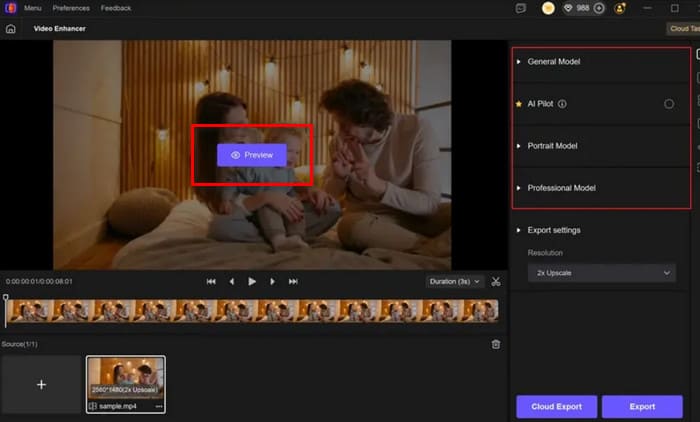Open the Preferences menu
Screen dimensions: 700x422
71,8
